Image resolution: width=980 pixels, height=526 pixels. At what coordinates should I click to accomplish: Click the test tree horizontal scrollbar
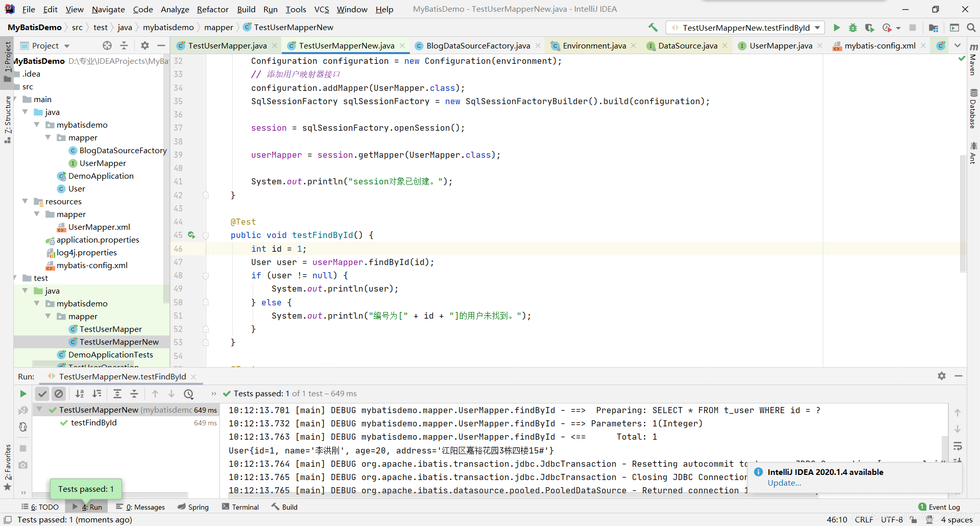click(110, 495)
